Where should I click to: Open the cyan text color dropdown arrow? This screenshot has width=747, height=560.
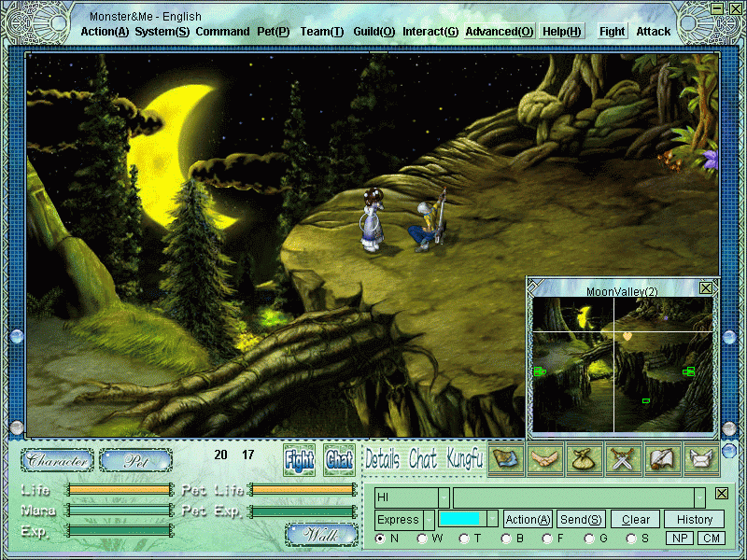click(x=493, y=519)
